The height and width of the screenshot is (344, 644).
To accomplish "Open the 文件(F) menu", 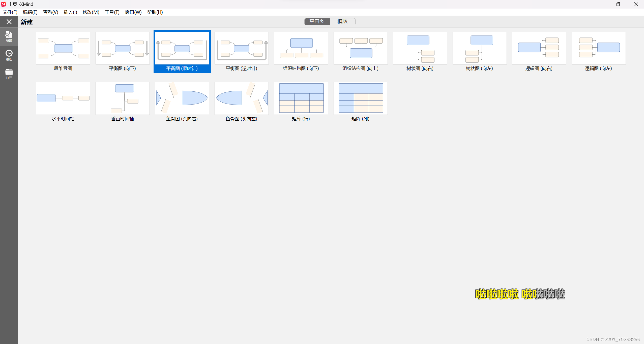I will (x=10, y=12).
